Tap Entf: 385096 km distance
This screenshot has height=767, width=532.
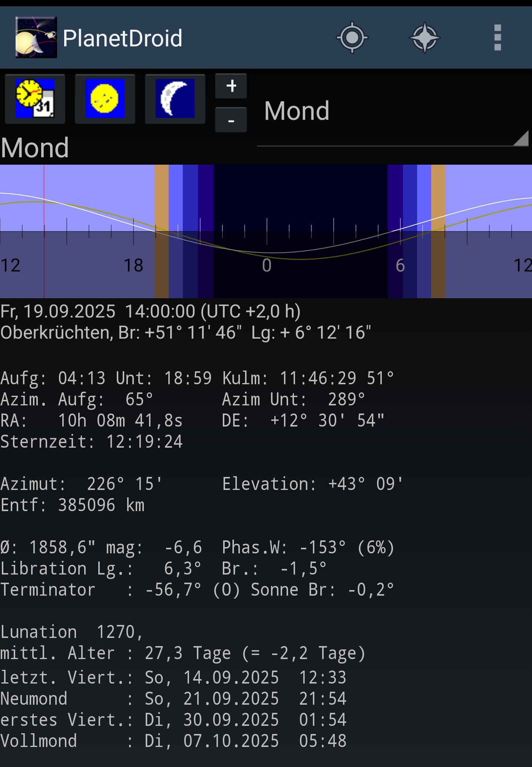click(x=72, y=505)
